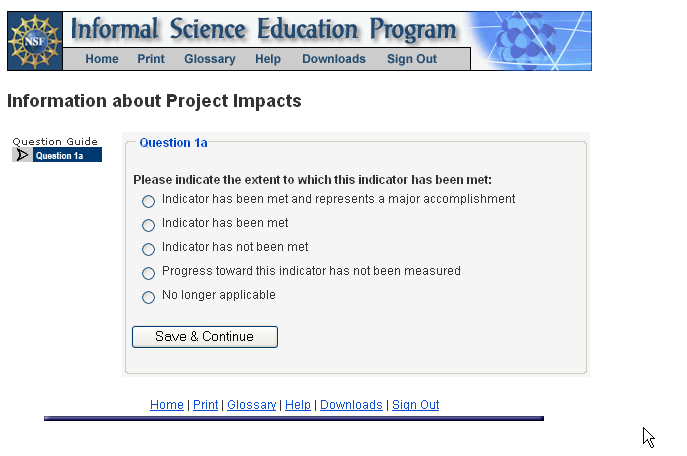Select 'Progress has not been measured' option
The height and width of the screenshot is (456, 687).
(x=149, y=273)
